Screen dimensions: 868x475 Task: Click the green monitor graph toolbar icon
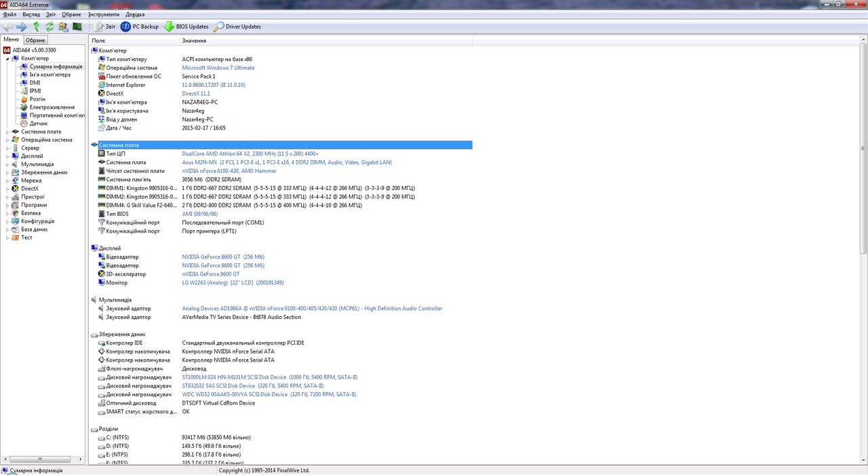pos(77,26)
